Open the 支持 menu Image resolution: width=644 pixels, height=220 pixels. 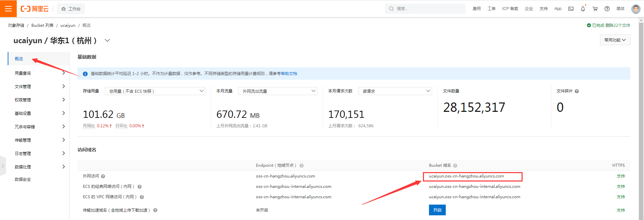point(544,9)
